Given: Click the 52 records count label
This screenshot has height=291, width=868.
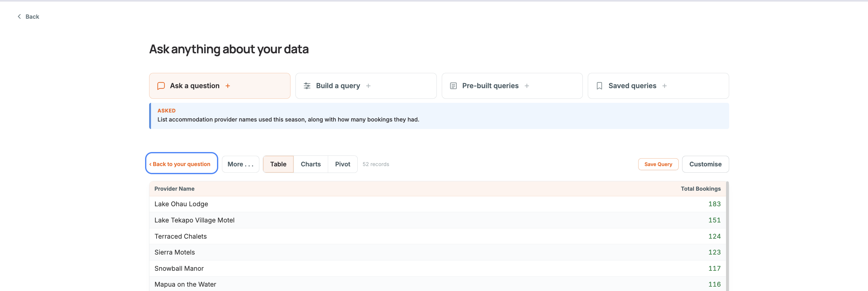Looking at the screenshot, I should (375, 164).
